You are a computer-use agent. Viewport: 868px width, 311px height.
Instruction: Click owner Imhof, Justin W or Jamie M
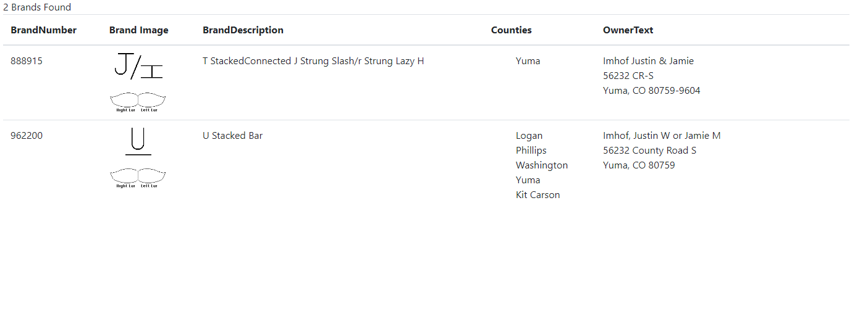click(x=662, y=136)
